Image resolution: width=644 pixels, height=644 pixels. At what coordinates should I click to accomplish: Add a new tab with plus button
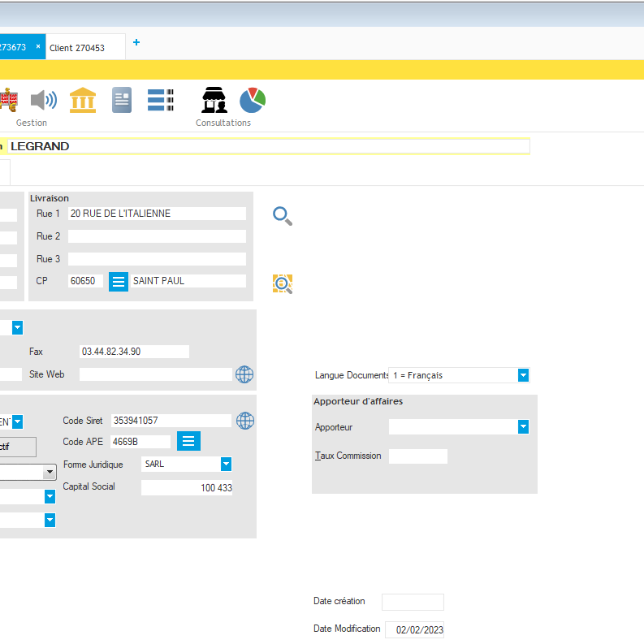pyautogui.click(x=136, y=43)
